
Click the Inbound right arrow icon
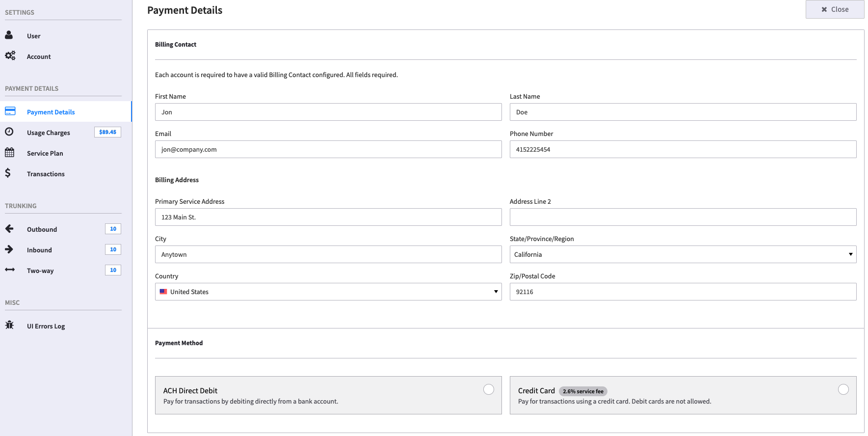9,249
